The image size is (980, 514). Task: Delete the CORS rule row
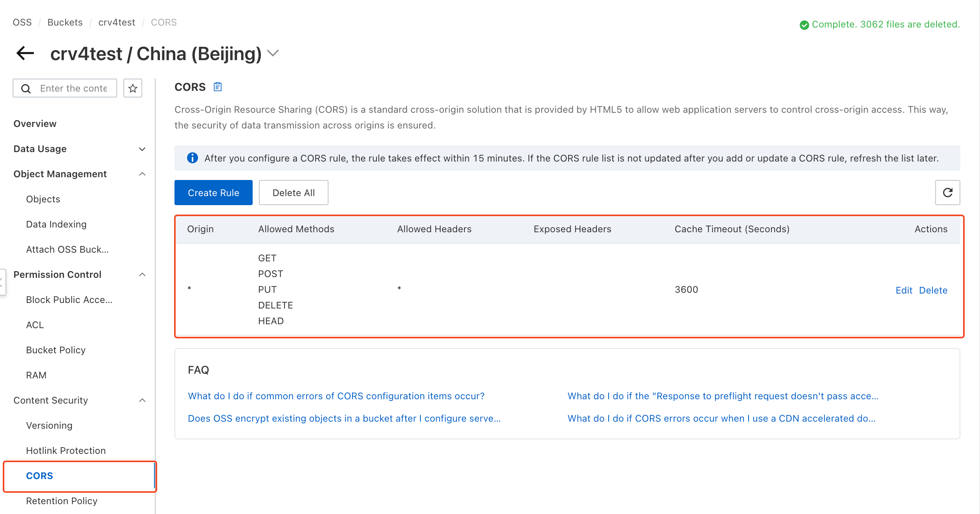click(933, 290)
